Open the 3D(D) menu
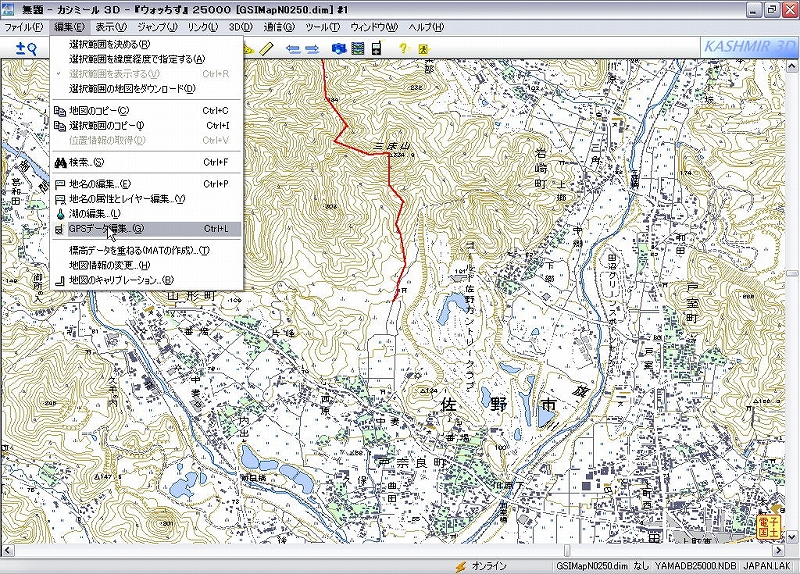The height and width of the screenshot is (574, 800). 240,27
